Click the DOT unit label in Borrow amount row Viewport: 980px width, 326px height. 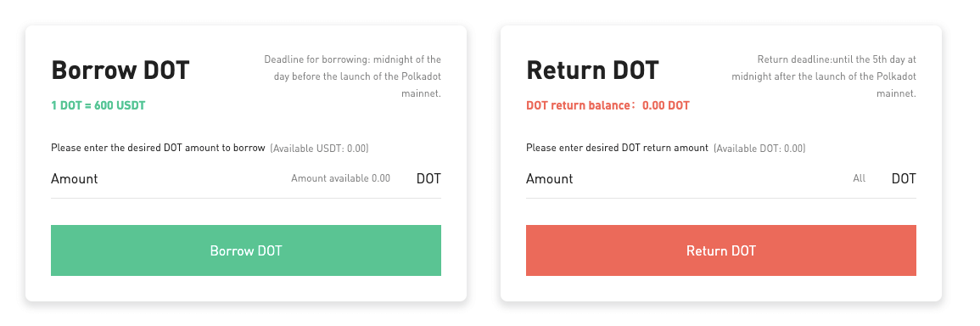click(x=428, y=178)
